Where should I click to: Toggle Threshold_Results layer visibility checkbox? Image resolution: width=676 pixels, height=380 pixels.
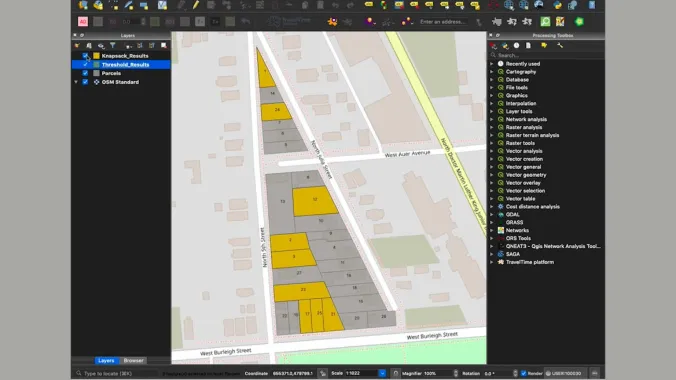tap(85, 65)
